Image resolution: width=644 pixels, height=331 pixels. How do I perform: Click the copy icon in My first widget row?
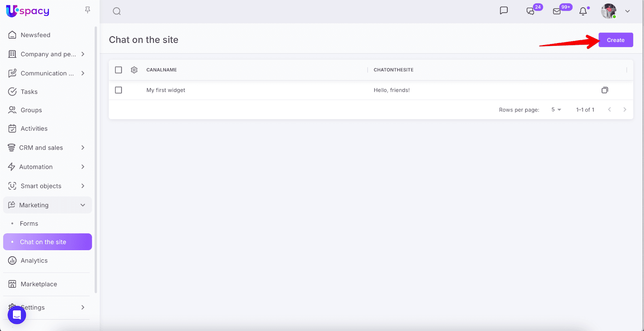tap(605, 90)
